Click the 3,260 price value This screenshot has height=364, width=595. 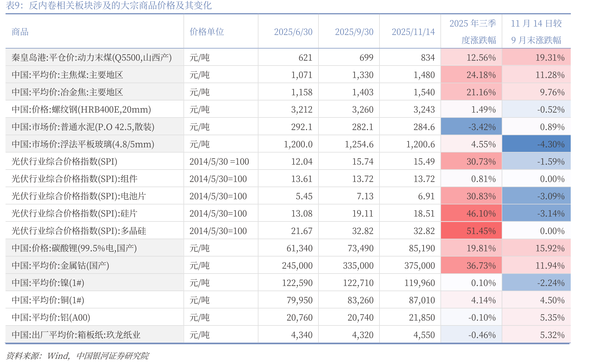[363, 110]
